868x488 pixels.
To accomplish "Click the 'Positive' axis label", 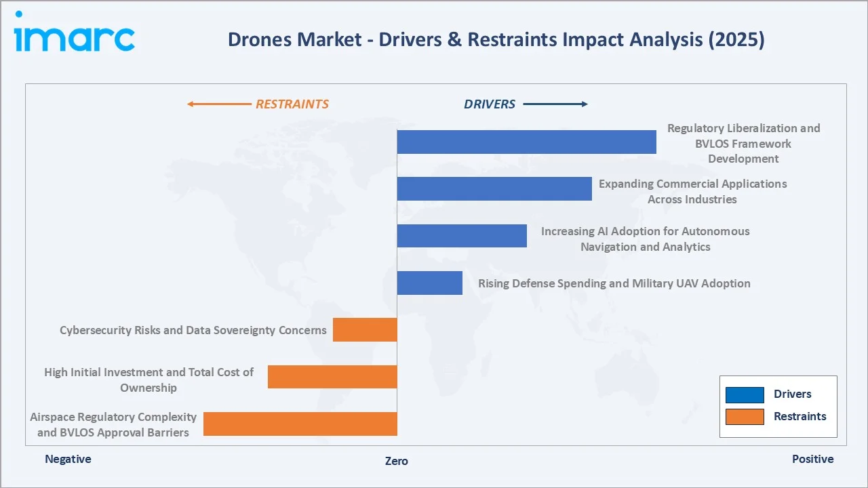I will 812,459.
